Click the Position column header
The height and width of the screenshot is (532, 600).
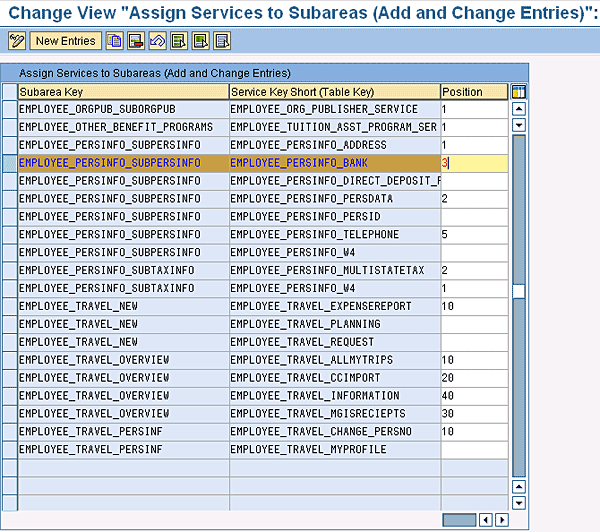[x=474, y=92]
